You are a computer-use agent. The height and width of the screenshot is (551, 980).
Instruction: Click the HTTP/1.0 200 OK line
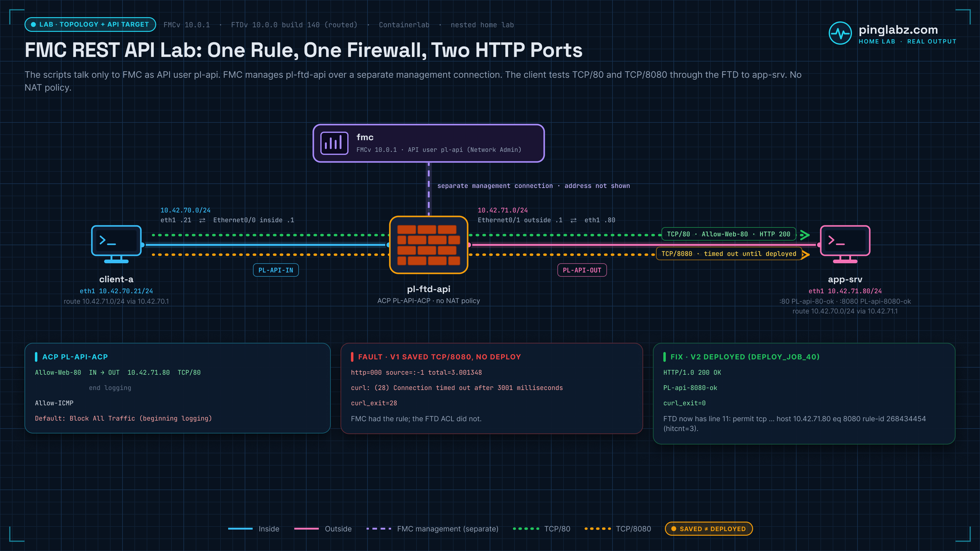[x=692, y=373]
